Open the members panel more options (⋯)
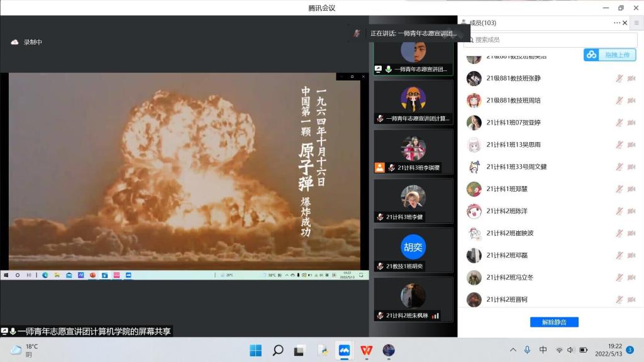 pos(616,23)
